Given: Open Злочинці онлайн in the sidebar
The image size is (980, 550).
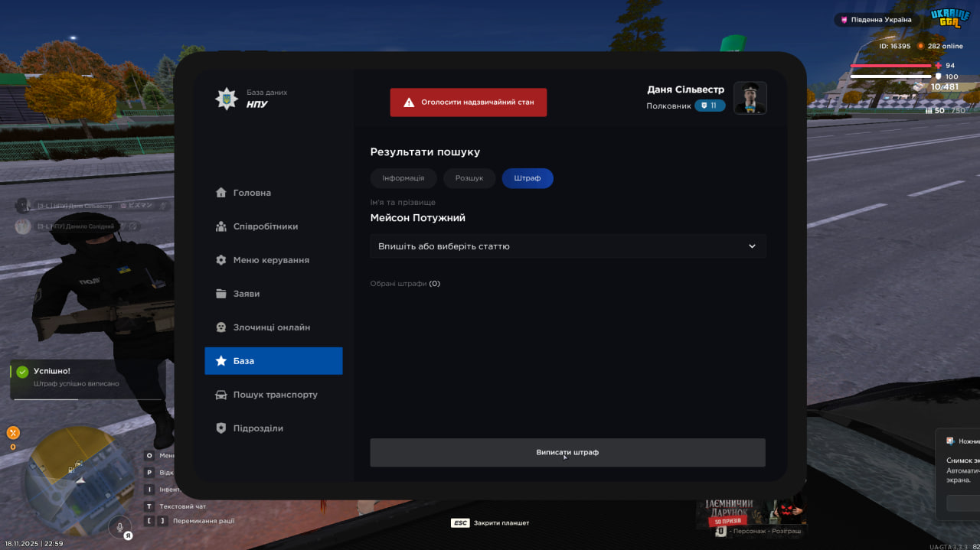Looking at the screenshot, I should pos(273,327).
